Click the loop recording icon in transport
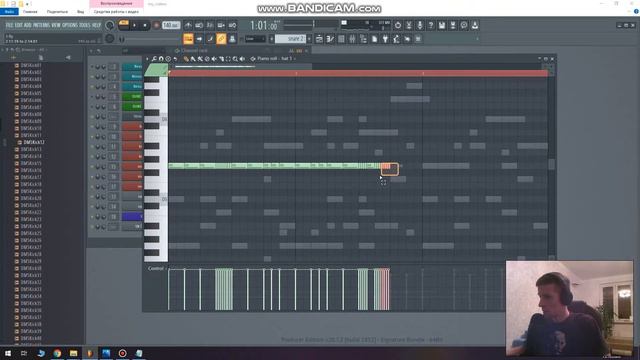 [232, 25]
